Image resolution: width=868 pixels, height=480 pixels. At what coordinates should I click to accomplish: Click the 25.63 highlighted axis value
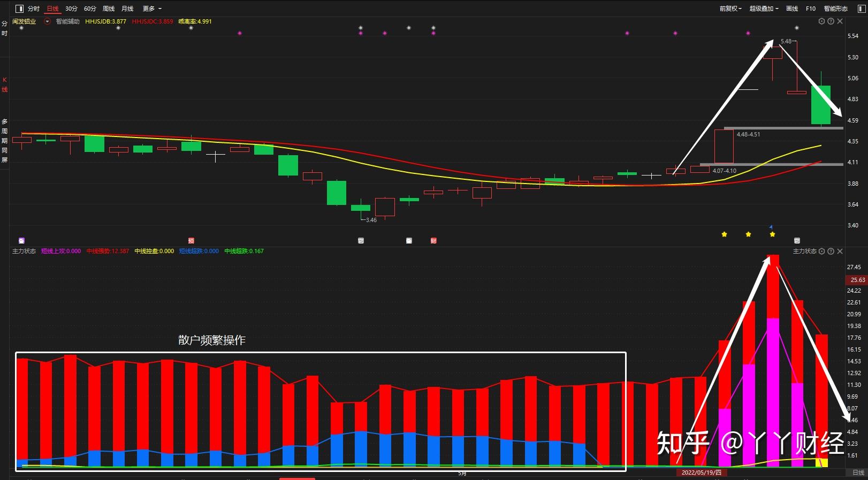coord(856,280)
